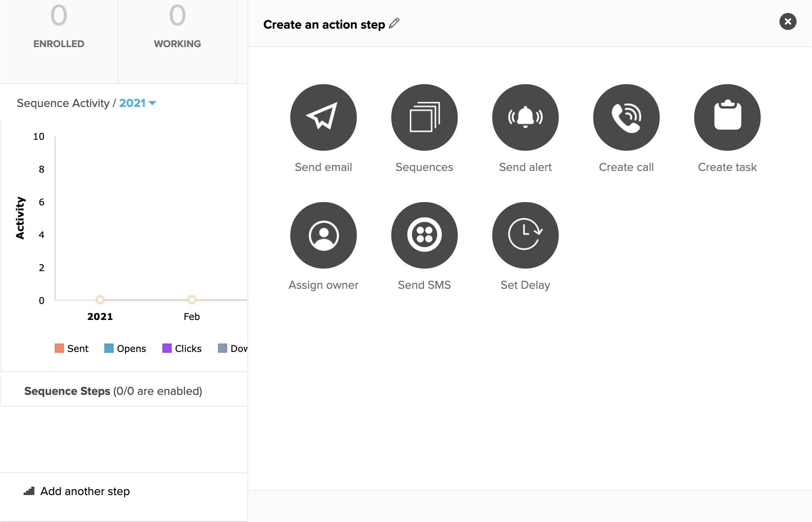Click the partially hidden Dow legend swatch
Viewport: 812px width, 522px height.
click(x=223, y=348)
